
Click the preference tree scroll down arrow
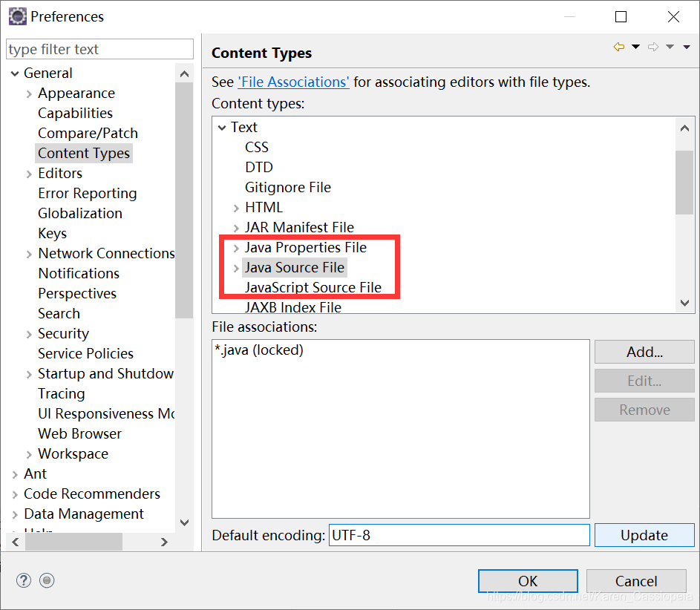[184, 522]
